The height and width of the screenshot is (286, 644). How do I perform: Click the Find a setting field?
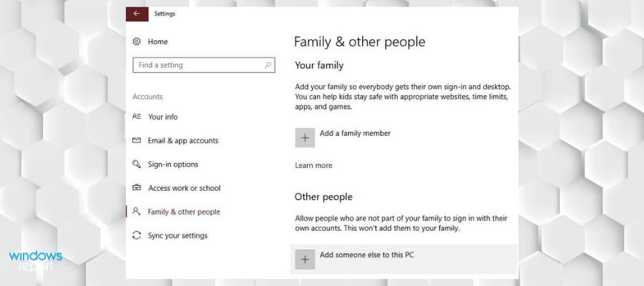[x=204, y=65]
